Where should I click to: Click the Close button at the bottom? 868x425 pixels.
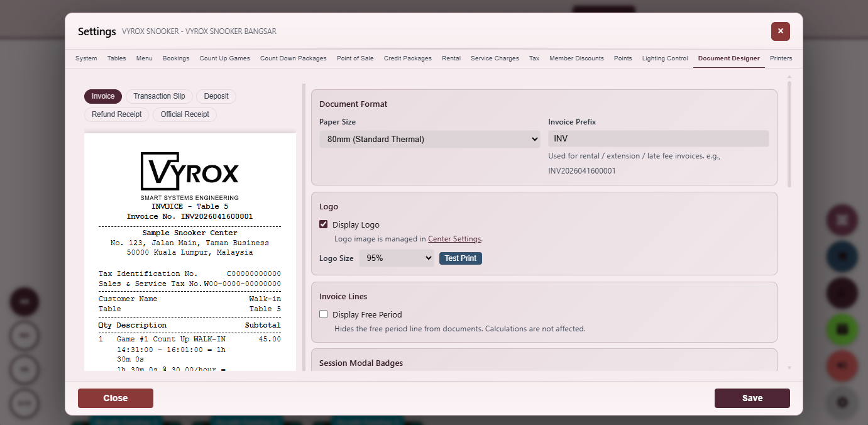(116, 398)
